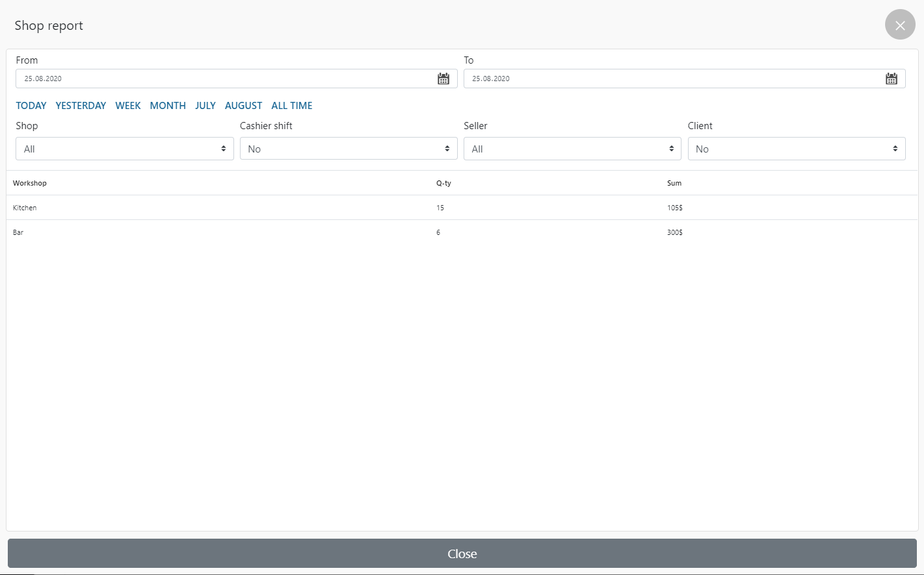Select the Bar workshop row

click(x=18, y=232)
